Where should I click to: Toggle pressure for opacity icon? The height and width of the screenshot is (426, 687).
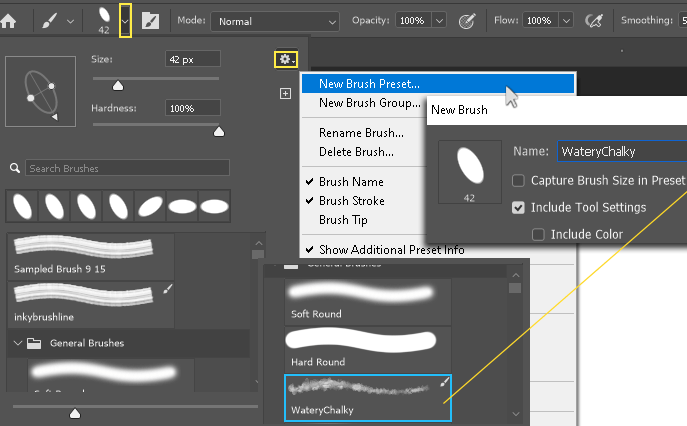[467, 21]
